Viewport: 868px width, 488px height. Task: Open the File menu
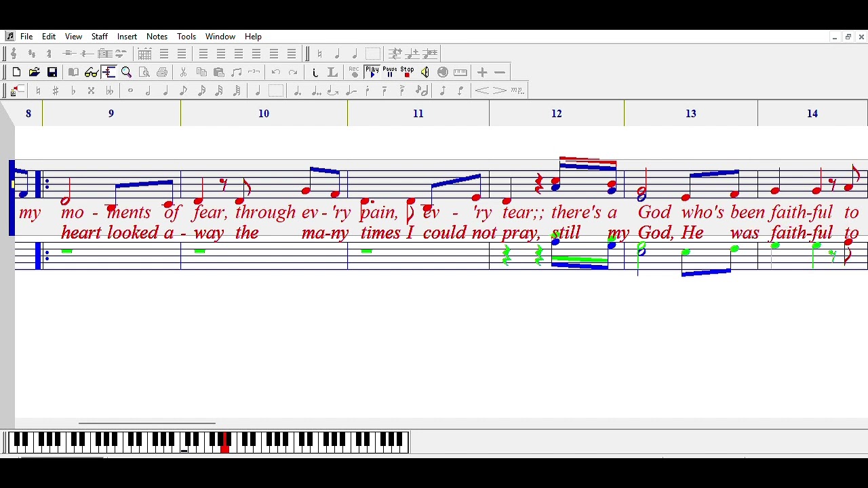click(26, 37)
